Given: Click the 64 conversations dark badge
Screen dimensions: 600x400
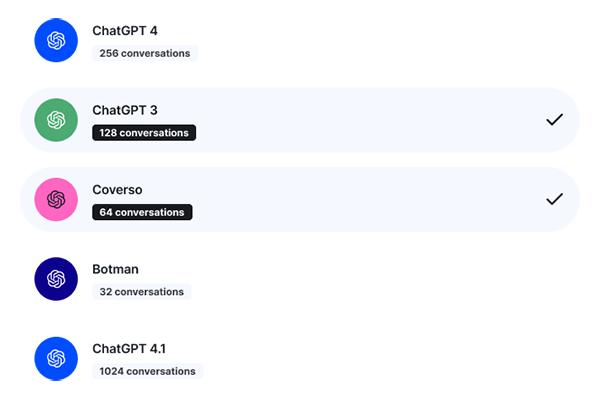Looking at the screenshot, I should [x=142, y=212].
